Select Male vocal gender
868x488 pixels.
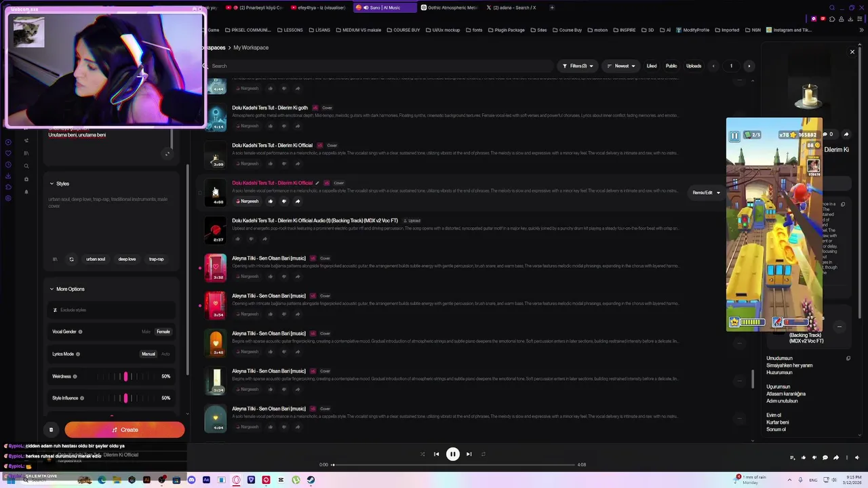146,331
